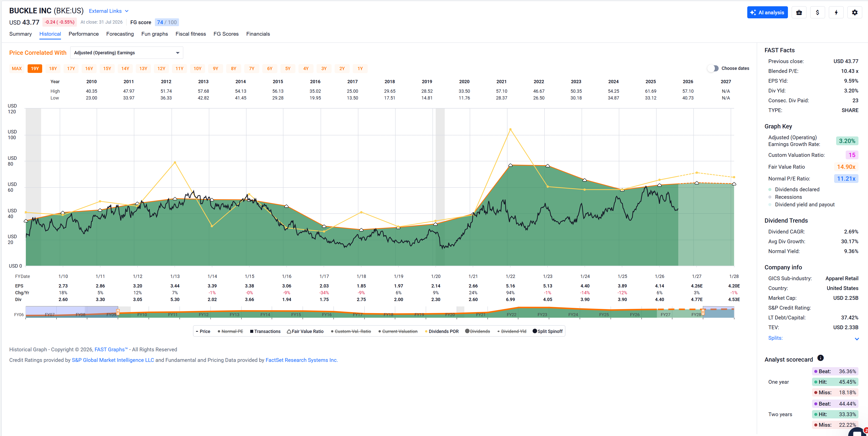
Task: Hide the Fair Value Ratio legend line
Action: pos(305,331)
